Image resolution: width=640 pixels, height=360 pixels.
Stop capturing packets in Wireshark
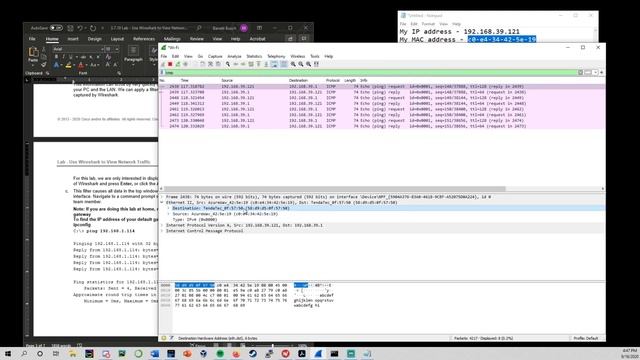click(x=170, y=64)
